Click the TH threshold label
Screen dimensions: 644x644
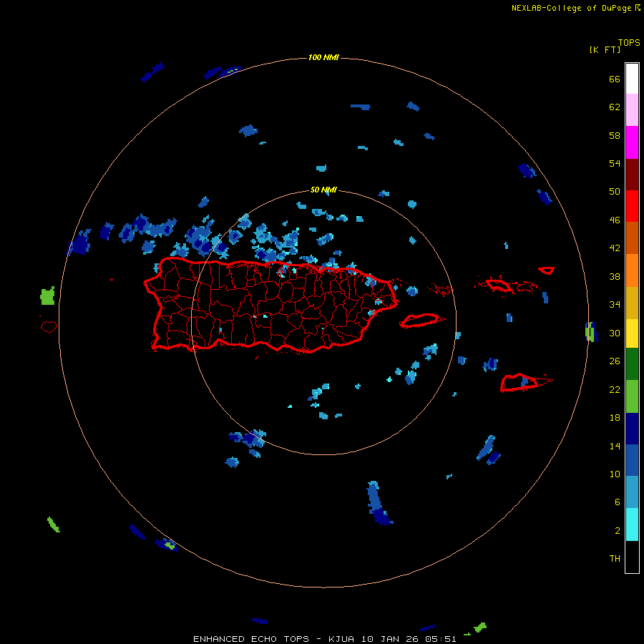coord(615,559)
